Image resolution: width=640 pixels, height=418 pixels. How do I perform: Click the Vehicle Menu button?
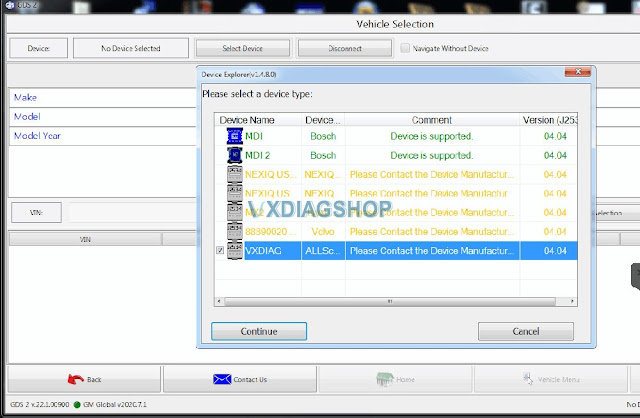(x=551, y=379)
